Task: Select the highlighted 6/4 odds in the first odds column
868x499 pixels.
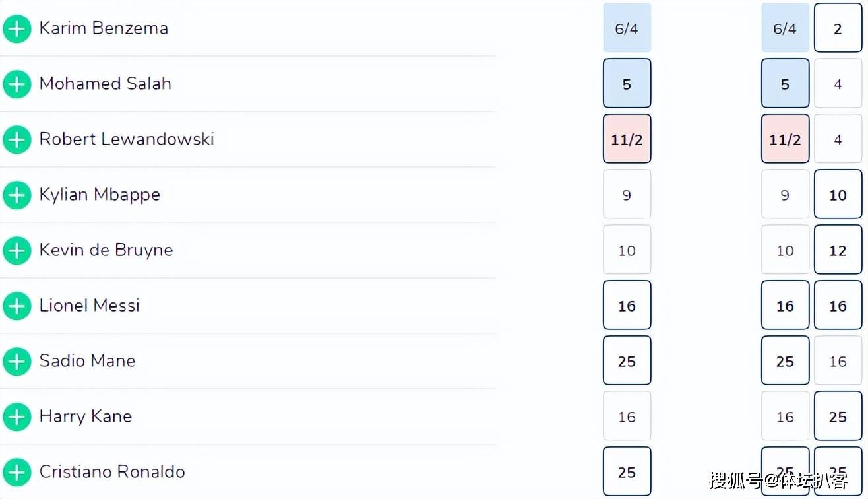Action: [x=627, y=28]
